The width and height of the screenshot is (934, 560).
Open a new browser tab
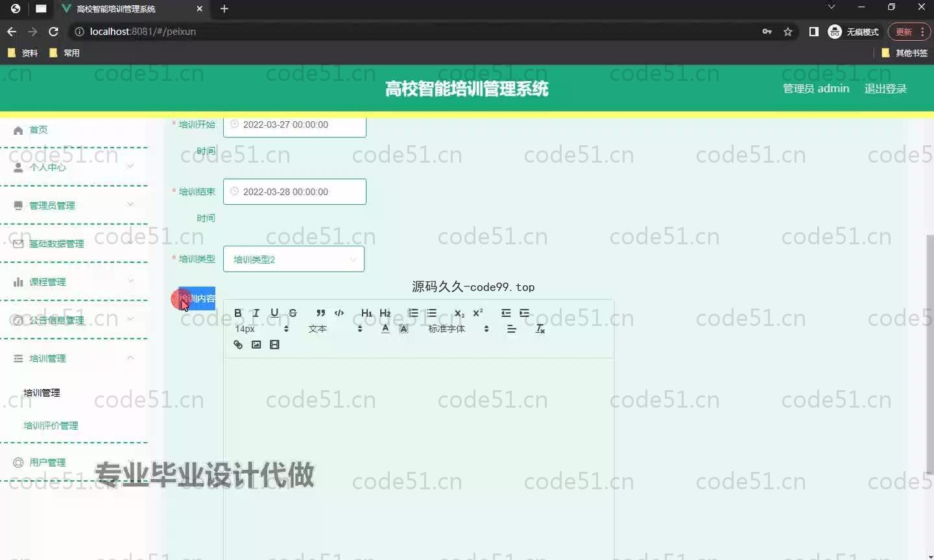[224, 8]
